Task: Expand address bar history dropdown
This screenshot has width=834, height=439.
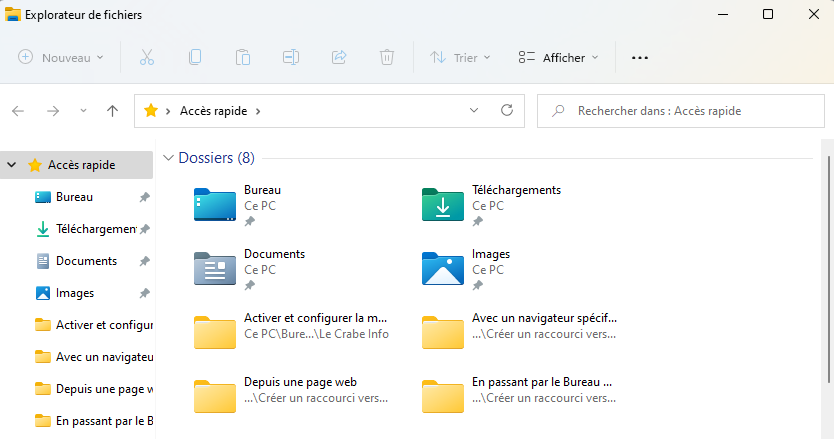Action: (x=474, y=110)
